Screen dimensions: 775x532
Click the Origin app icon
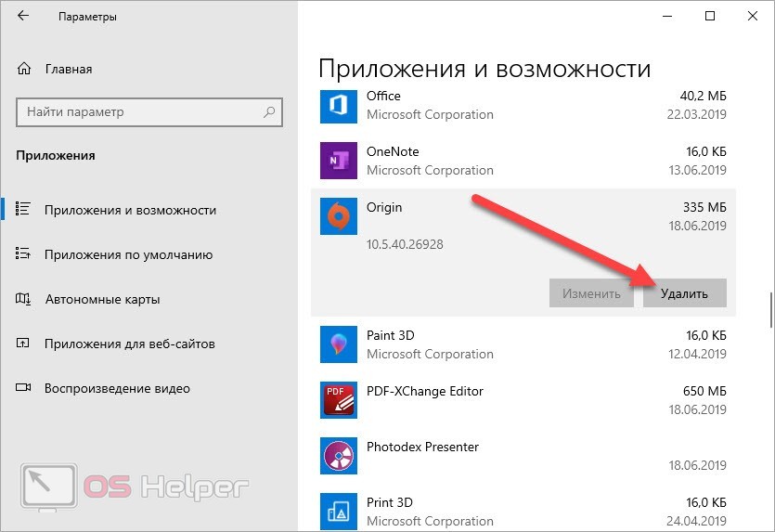339,216
